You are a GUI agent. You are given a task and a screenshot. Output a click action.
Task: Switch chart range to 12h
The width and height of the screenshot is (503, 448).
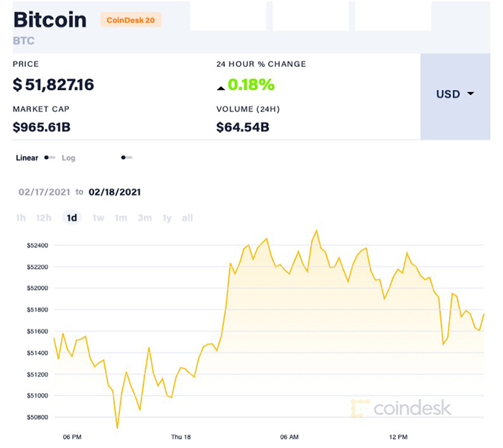tap(44, 218)
